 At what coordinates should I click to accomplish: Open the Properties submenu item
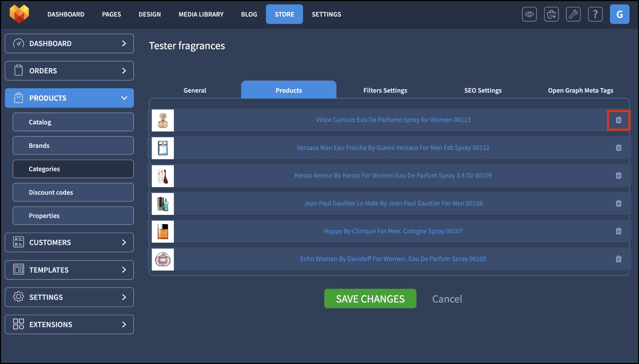tap(73, 216)
